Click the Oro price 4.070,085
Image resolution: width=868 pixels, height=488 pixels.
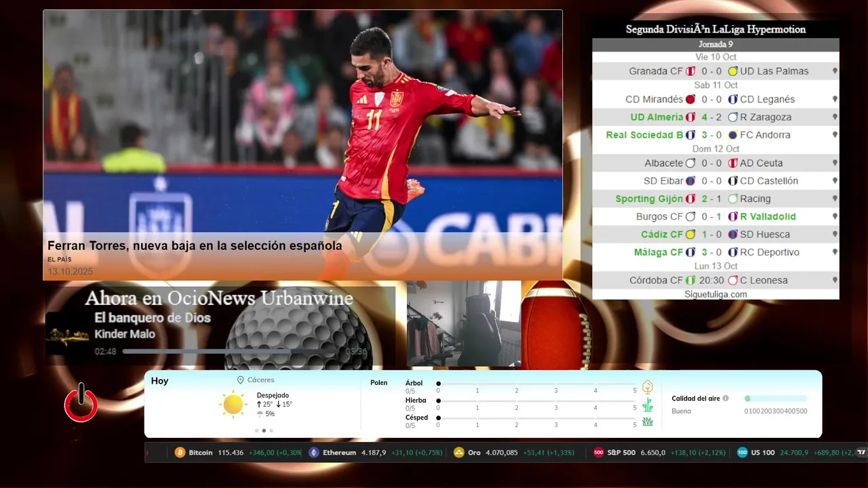[502, 453]
